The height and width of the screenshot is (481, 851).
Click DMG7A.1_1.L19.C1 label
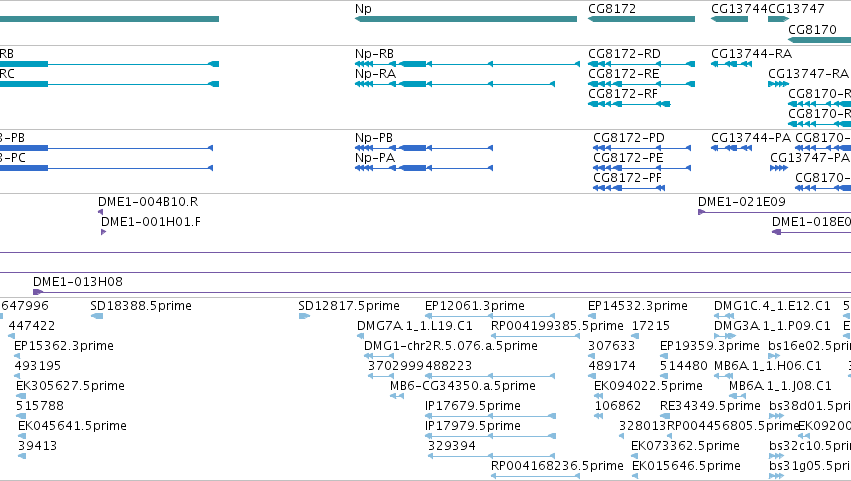[x=415, y=326]
